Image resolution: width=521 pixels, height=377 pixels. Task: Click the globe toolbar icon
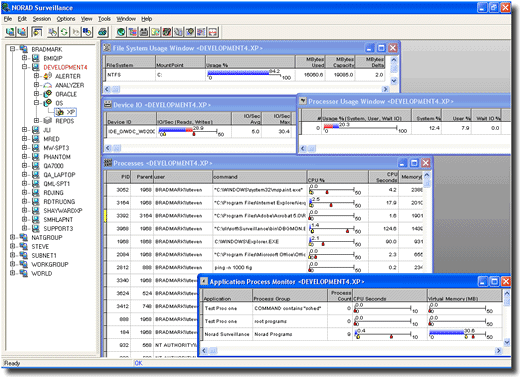[x=121, y=32]
